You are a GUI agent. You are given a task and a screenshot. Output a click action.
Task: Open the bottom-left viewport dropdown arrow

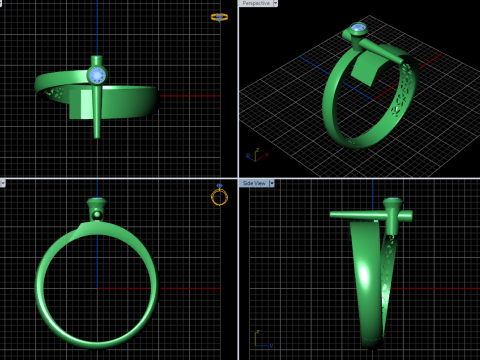(x=2, y=183)
